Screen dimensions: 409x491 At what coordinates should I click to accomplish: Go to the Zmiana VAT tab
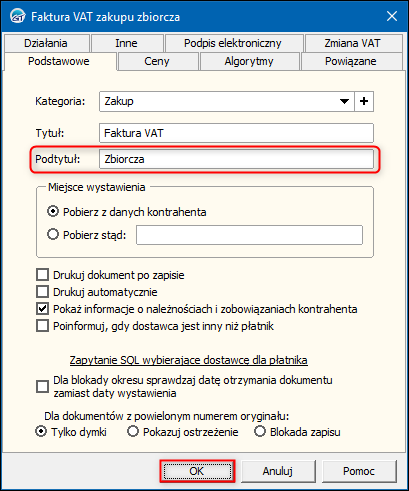tap(353, 43)
